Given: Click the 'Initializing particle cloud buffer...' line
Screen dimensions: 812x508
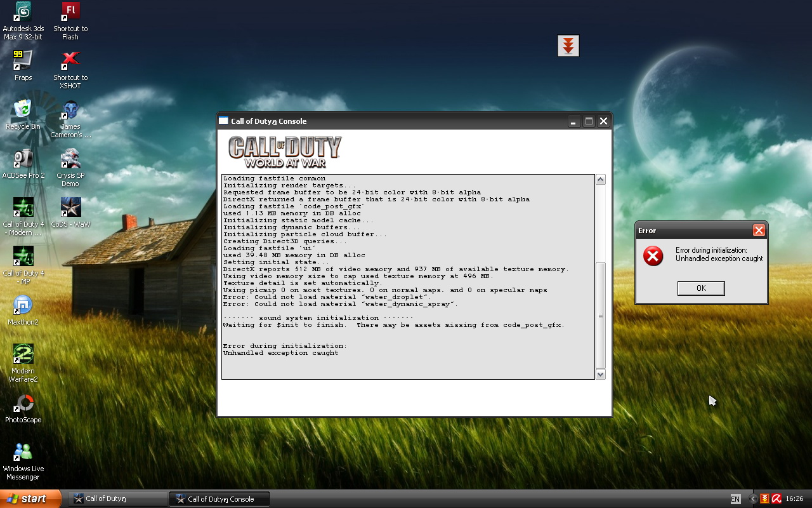Looking at the screenshot, I should [x=305, y=234].
